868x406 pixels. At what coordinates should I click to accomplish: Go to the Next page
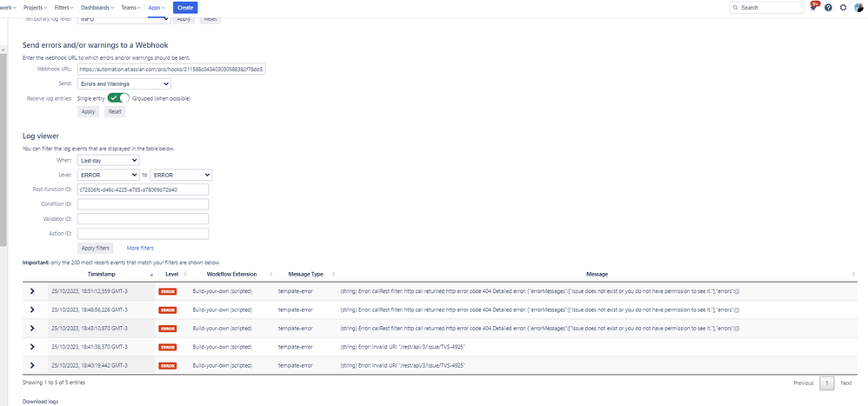click(x=846, y=383)
